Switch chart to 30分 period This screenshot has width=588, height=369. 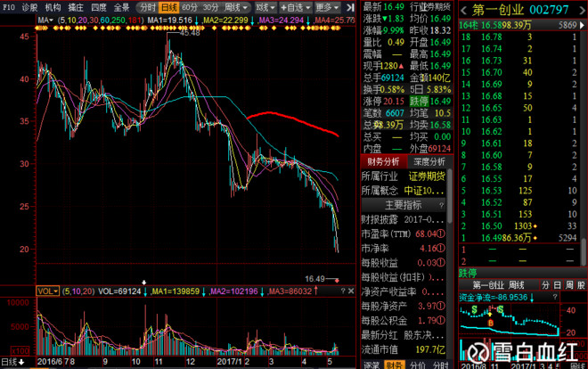[210, 7]
